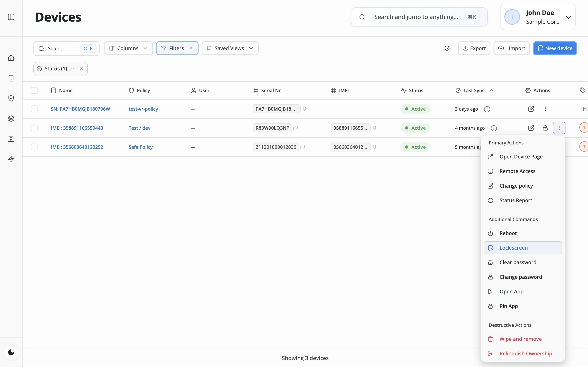Viewport: 588px width, 369px height.
Task: Open the Test / dev policy link
Action: tap(139, 128)
